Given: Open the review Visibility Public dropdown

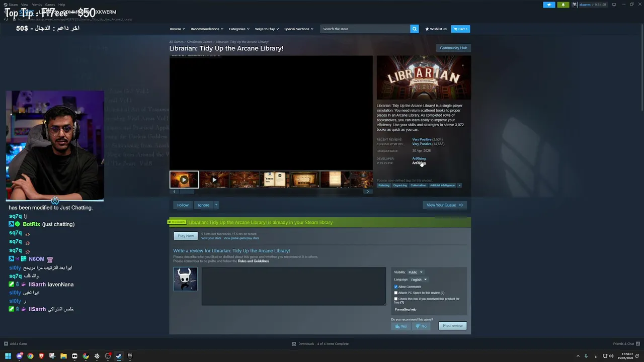Looking at the screenshot, I should pos(415,272).
